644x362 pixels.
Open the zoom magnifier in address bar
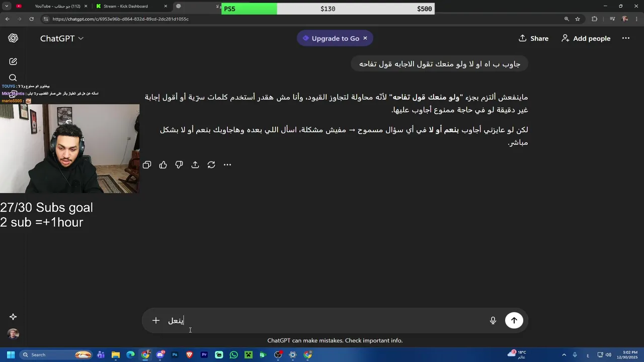tap(567, 19)
